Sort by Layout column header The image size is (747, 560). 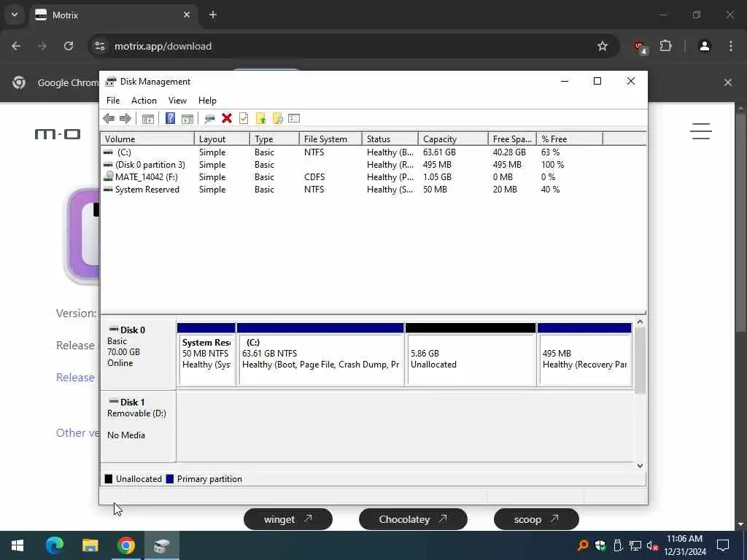click(x=222, y=139)
